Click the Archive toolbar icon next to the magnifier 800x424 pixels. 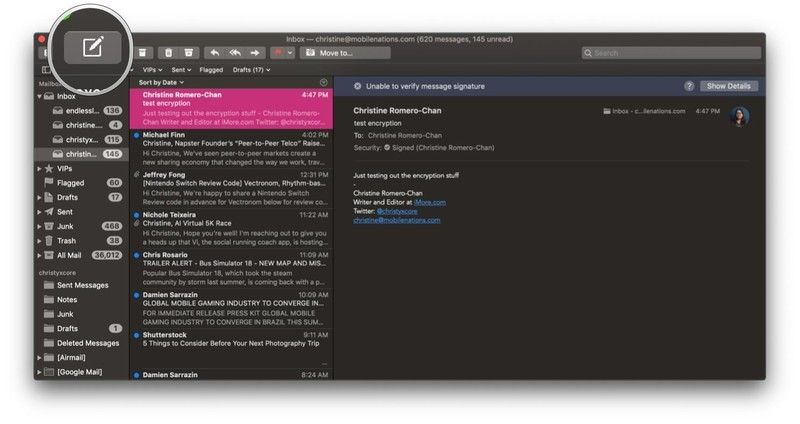[x=143, y=53]
